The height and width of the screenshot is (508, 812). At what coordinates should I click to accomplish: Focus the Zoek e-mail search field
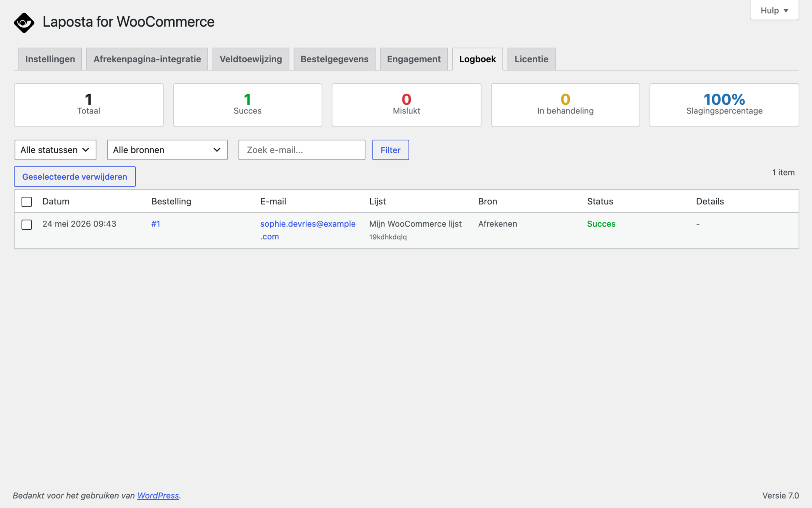(302, 150)
